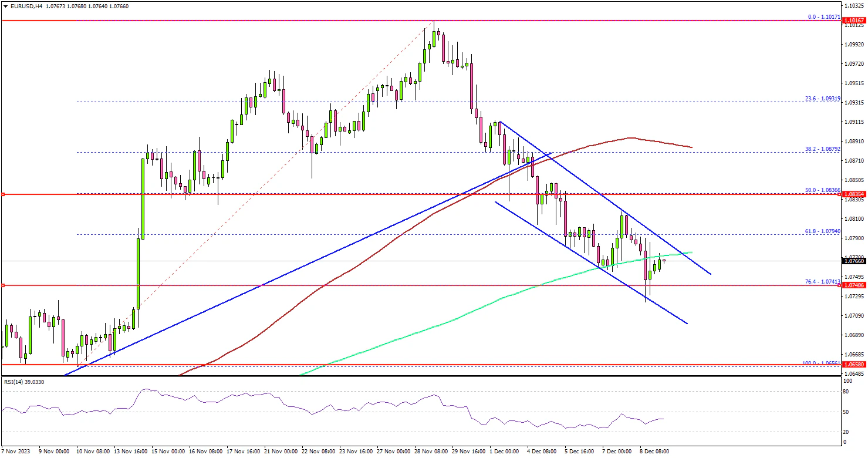Select the red 1.10167 price tag
The height and width of the screenshot is (458, 868).
[x=855, y=21]
